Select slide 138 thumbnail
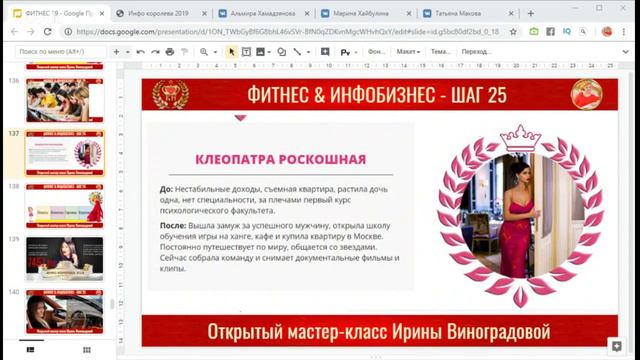Image resolution: width=640 pixels, height=360 pixels. (65, 206)
